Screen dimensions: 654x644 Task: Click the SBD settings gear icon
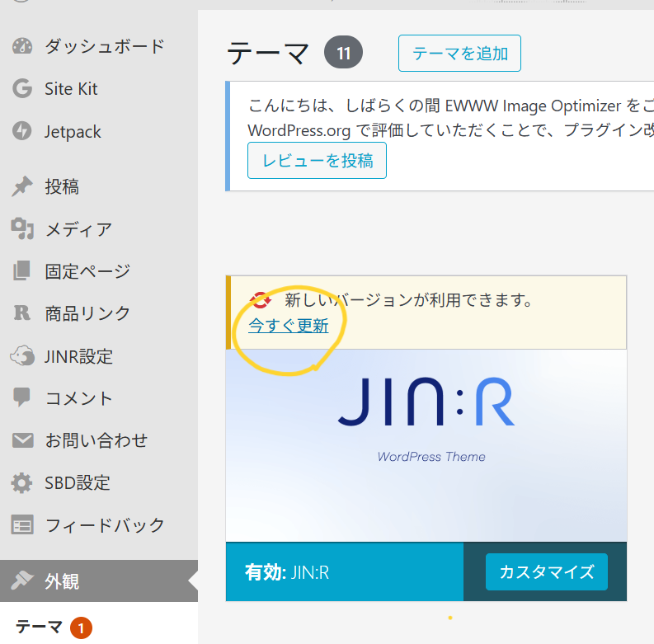[x=21, y=482]
